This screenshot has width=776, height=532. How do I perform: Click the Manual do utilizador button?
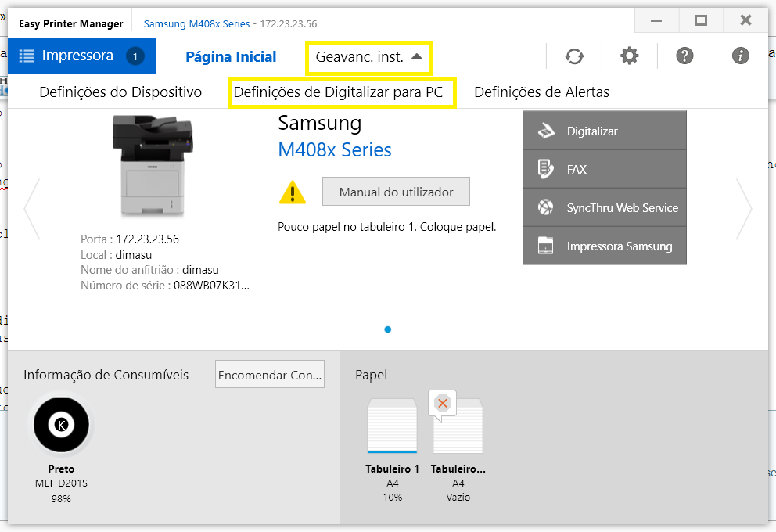[x=396, y=192]
